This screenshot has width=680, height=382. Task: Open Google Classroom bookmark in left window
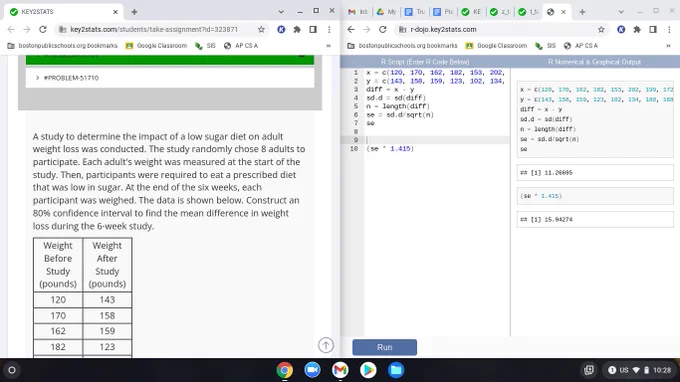[156, 46]
